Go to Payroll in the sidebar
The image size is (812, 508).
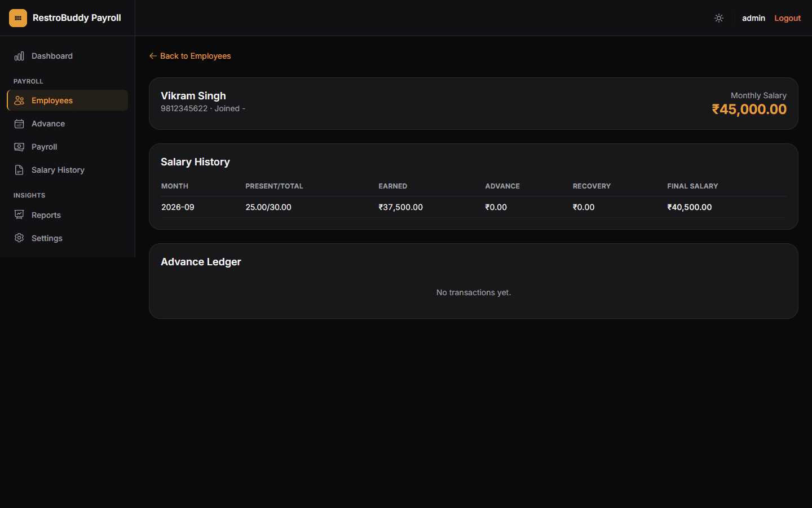(68, 147)
